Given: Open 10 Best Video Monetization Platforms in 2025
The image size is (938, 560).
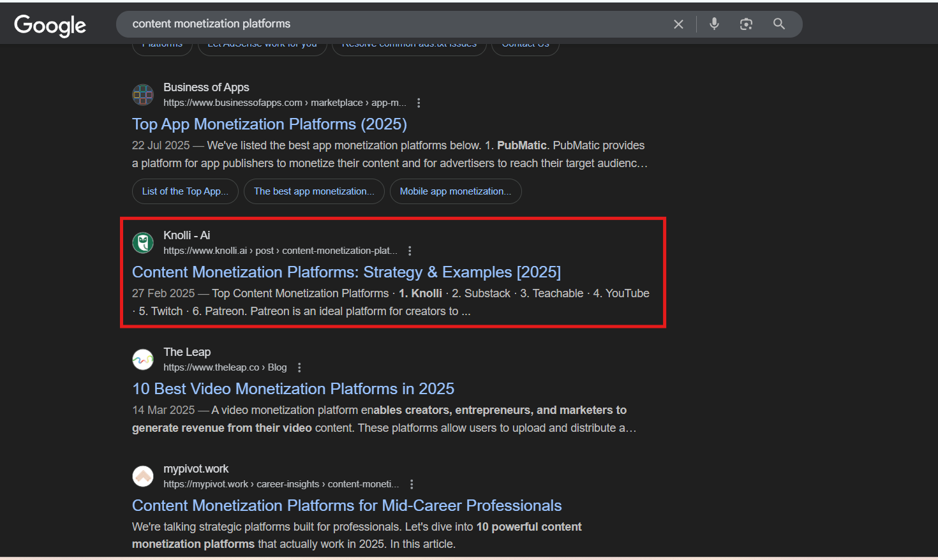Looking at the screenshot, I should 294,388.
